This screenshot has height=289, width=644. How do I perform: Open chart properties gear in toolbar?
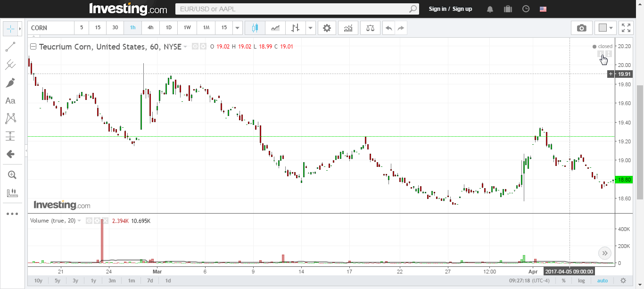tap(327, 28)
